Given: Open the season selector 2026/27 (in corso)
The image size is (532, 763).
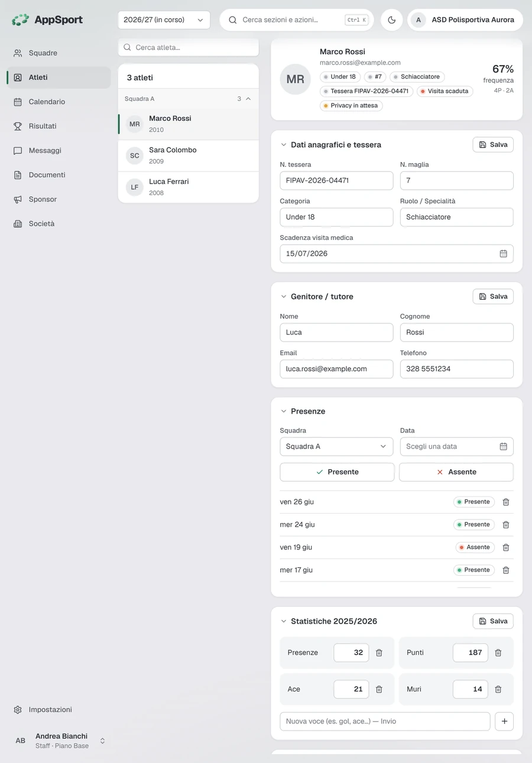Looking at the screenshot, I should click(x=164, y=20).
